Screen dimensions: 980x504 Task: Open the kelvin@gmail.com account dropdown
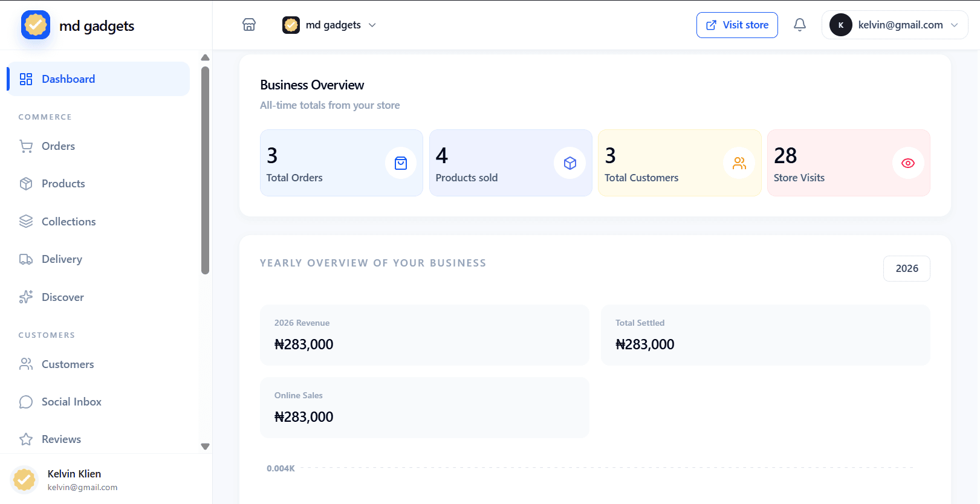895,25
